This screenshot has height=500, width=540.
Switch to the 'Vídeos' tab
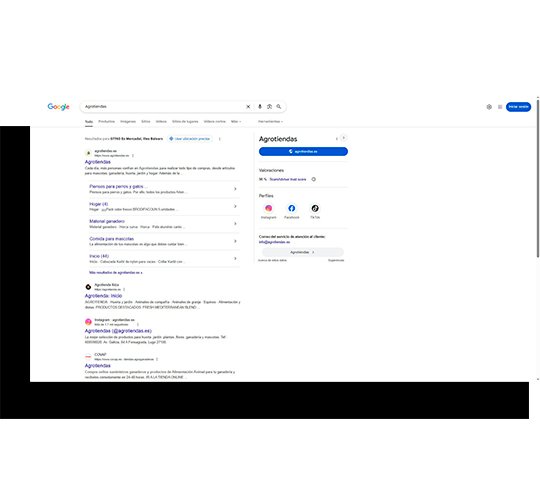(161, 122)
